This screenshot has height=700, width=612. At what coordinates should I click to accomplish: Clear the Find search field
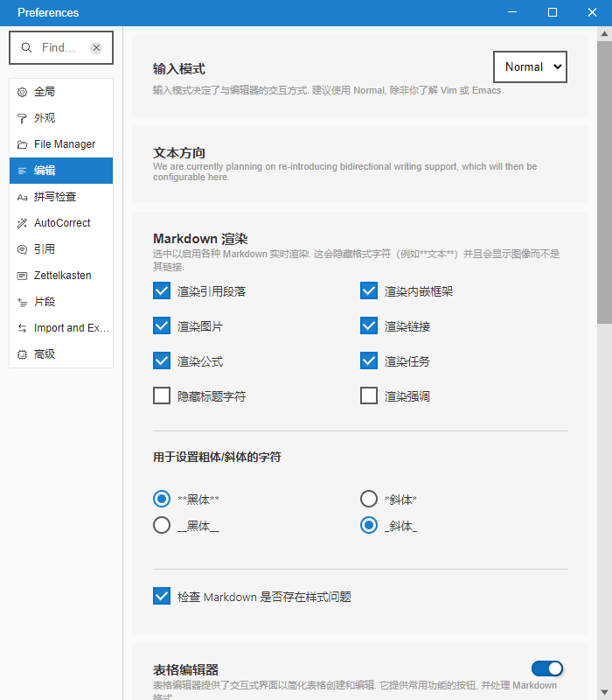point(96,48)
